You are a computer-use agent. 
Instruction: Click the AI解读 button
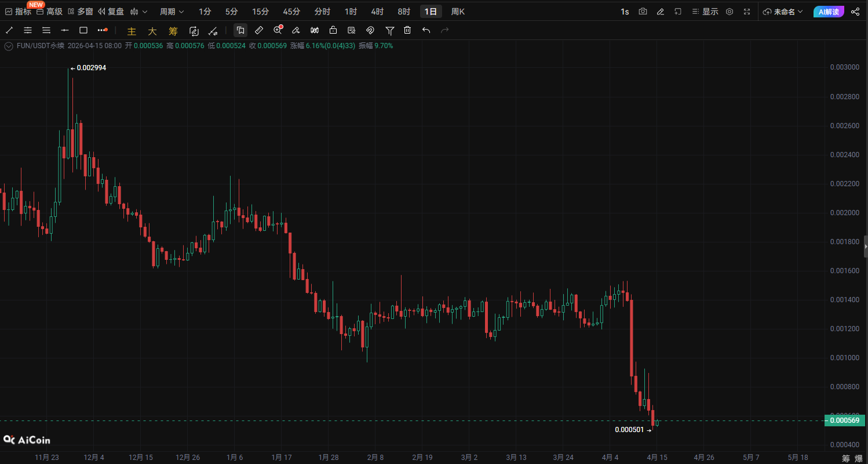click(829, 12)
